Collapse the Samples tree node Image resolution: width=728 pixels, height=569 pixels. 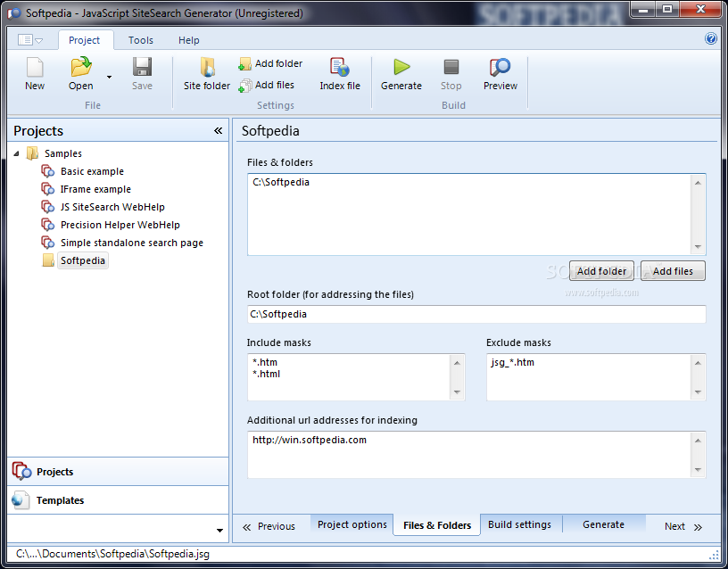pos(16,153)
